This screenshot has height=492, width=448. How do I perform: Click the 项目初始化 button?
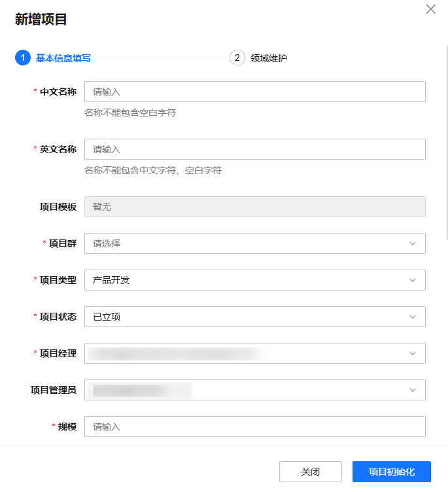click(392, 472)
